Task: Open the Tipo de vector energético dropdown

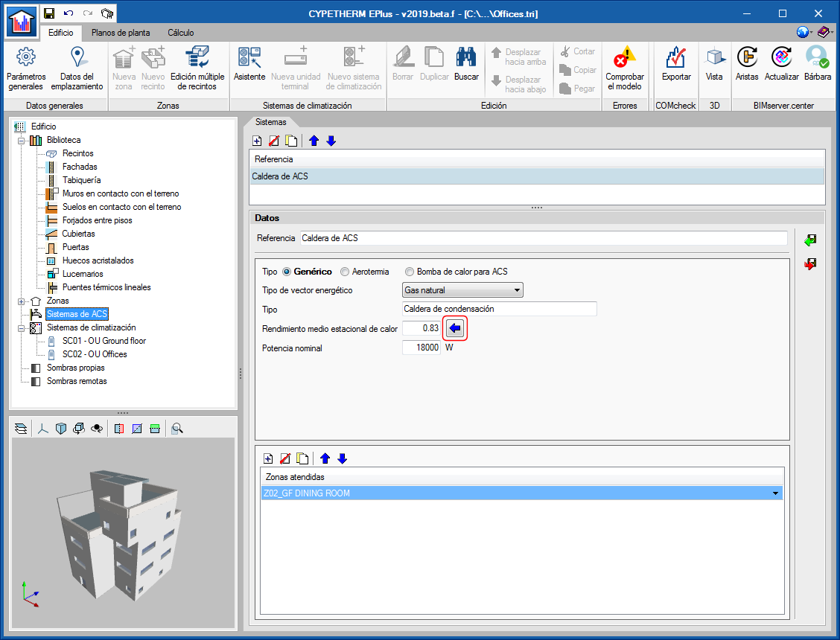Action: [x=462, y=290]
